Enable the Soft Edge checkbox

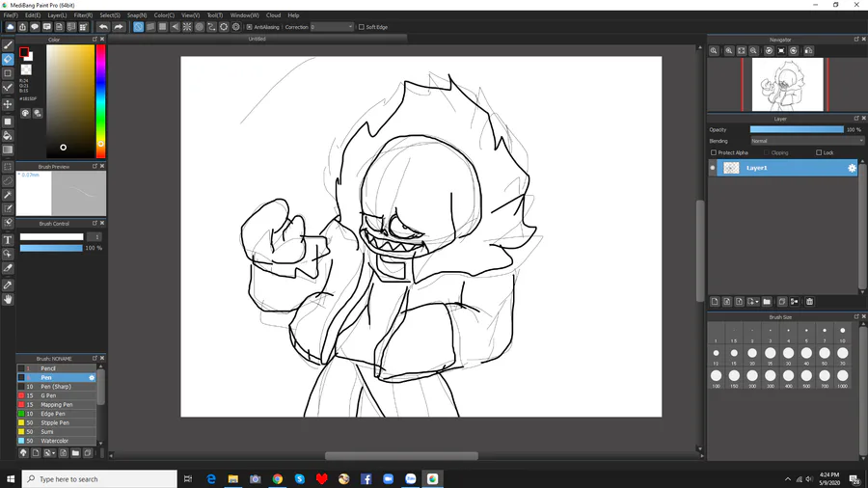click(362, 27)
